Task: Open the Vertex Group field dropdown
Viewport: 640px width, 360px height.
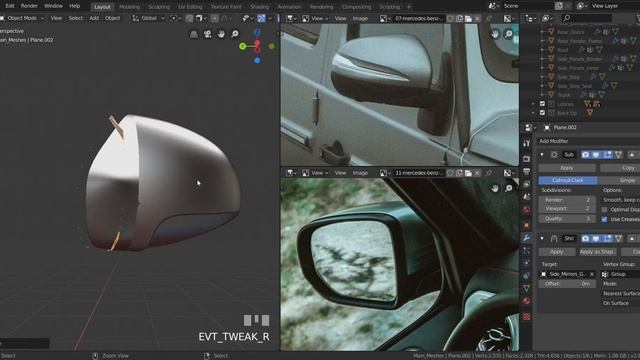Action: (621, 274)
